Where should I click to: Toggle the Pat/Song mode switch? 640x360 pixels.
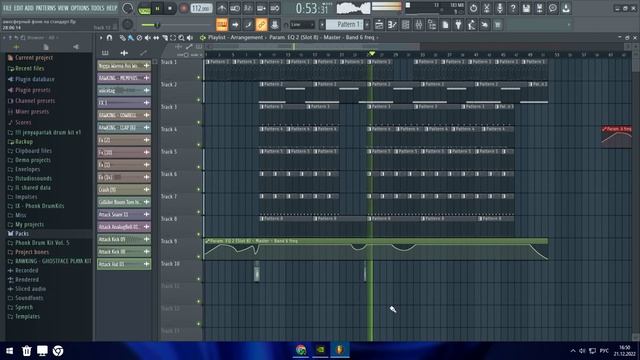point(144,9)
